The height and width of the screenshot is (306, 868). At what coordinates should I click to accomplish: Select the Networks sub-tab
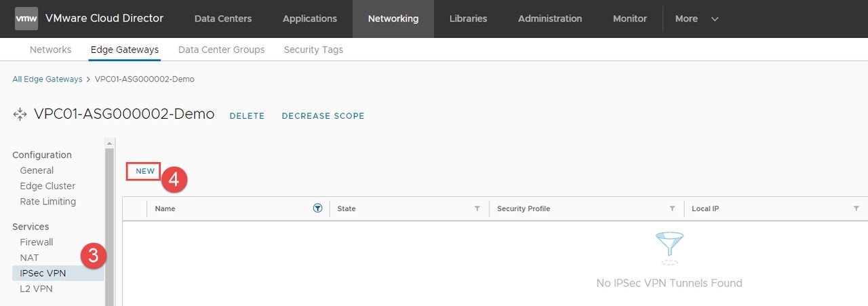coord(50,50)
